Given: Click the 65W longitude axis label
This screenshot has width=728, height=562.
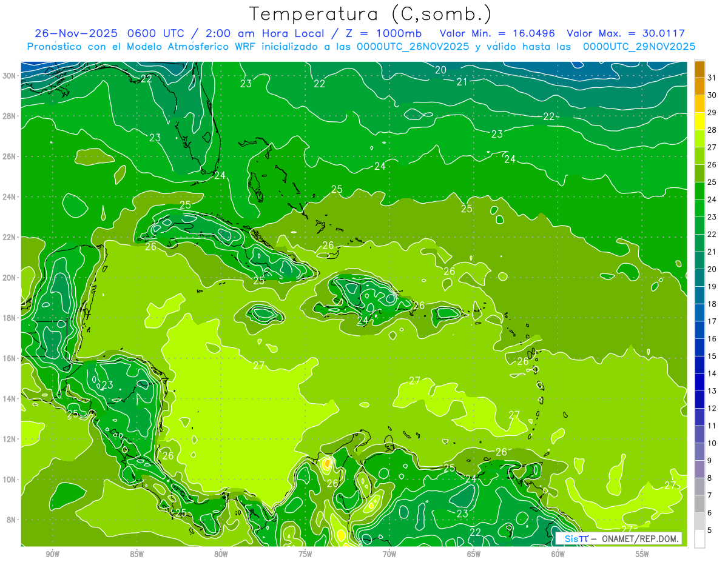Looking at the screenshot, I should click(474, 554).
